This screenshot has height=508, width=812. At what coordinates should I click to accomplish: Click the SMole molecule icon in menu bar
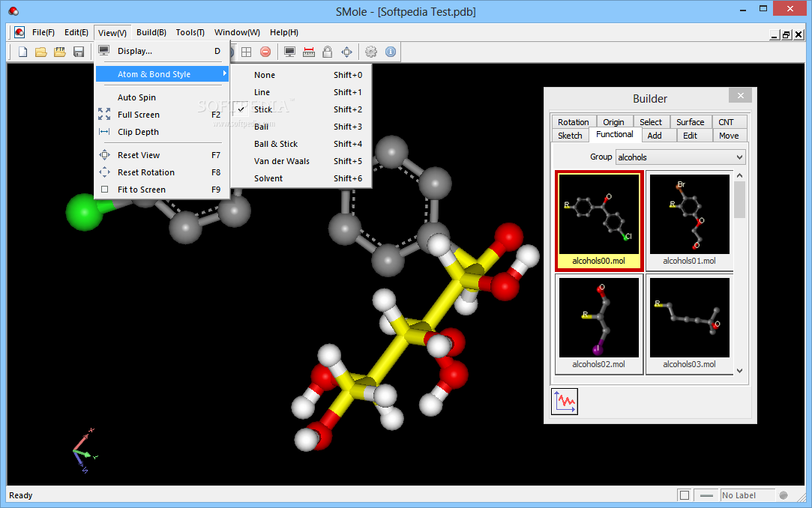[x=19, y=32]
